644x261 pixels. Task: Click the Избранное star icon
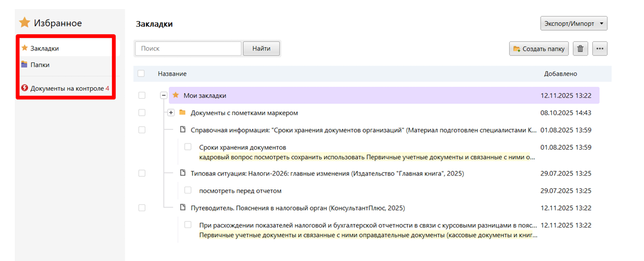24,23
